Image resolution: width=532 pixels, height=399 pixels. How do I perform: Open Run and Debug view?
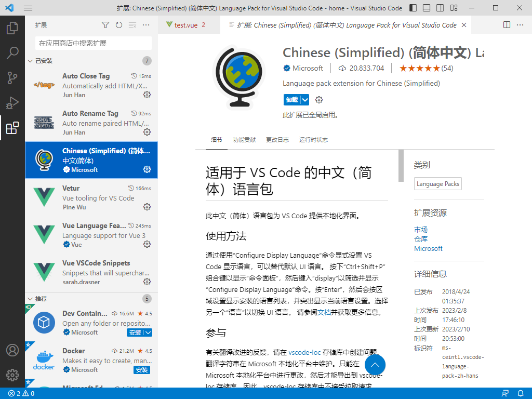pyautogui.click(x=12, y=103)
